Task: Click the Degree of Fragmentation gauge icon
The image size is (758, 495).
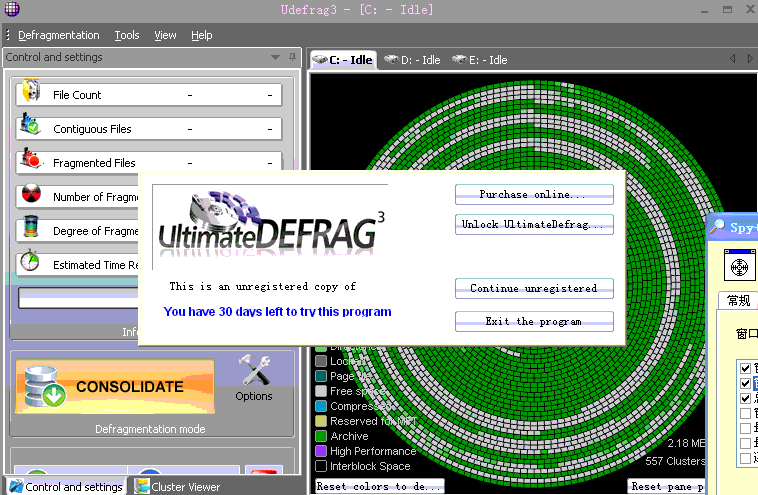Action: click(31, 227)
